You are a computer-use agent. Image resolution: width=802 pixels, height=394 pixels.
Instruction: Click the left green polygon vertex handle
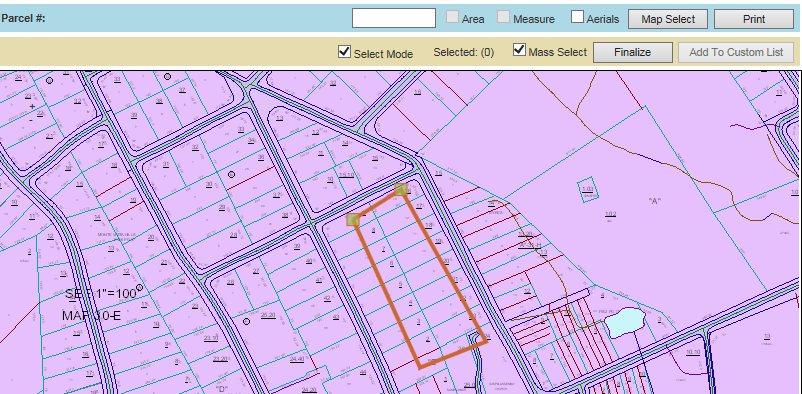[x=353, y=220]
